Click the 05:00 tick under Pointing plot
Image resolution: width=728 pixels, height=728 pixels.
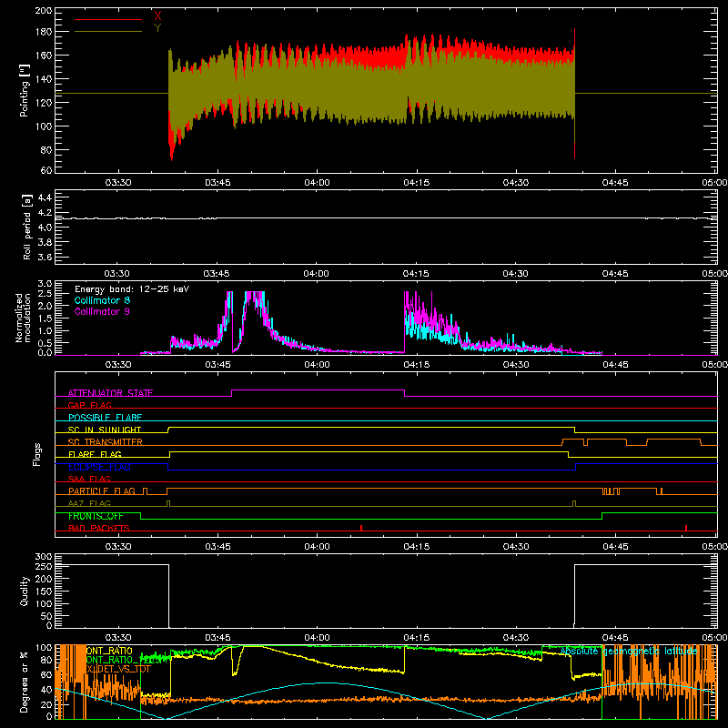pyautogui.click(x=714, y=183)
